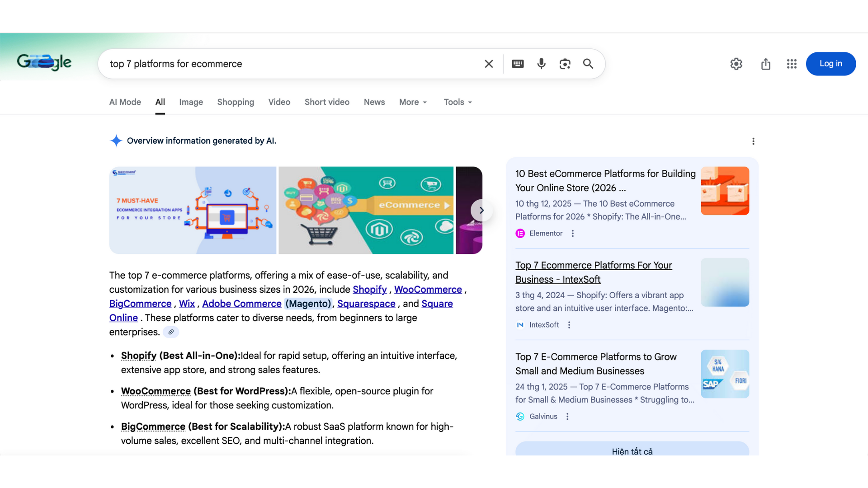Click the link chip after 'enterprises.'

click(171, 332)
